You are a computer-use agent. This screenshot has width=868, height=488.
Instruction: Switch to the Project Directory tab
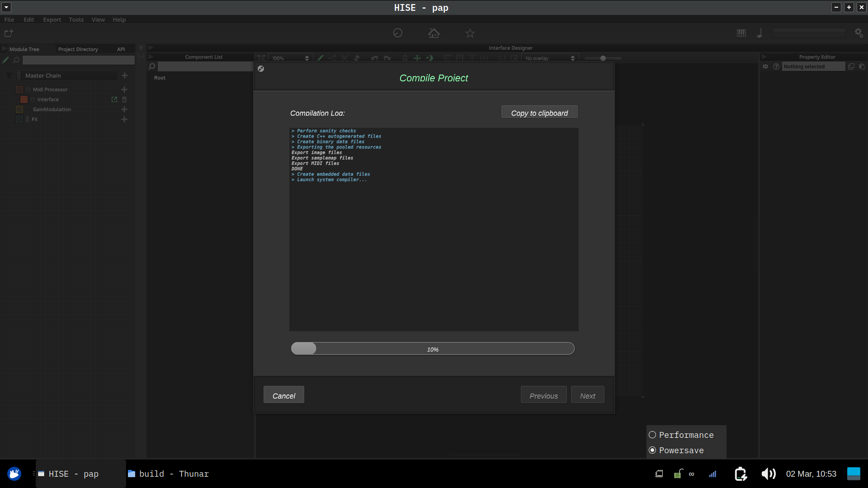(x=78, y=49)
